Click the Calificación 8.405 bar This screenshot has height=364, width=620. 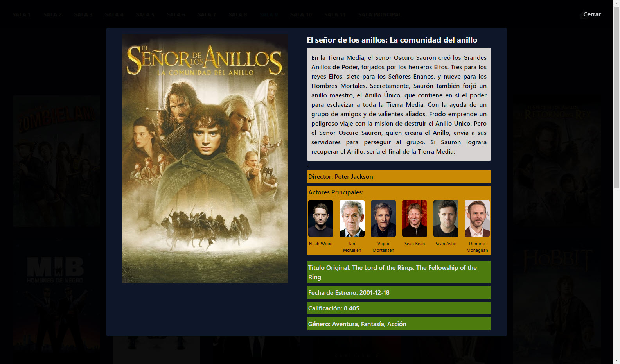[399, 308]
